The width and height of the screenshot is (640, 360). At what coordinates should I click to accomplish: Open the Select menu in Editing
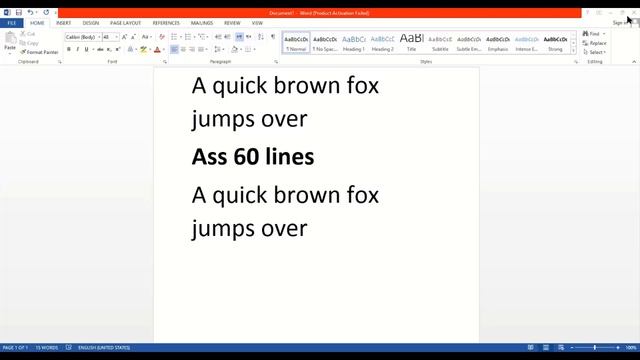pos(594,52)
